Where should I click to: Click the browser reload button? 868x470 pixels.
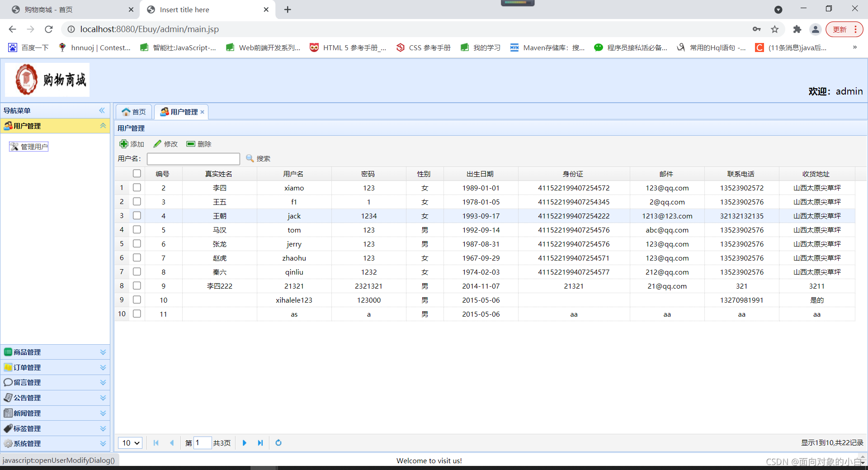[49, 29]
